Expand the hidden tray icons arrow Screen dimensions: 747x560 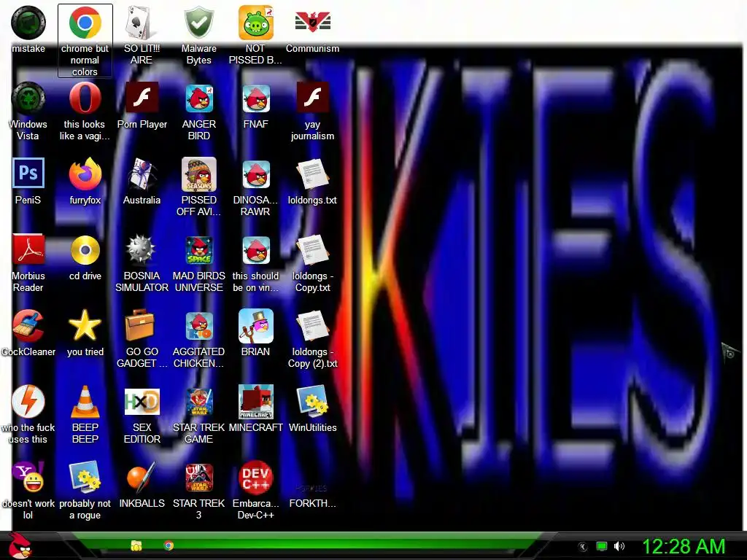[x=582, y=547]
